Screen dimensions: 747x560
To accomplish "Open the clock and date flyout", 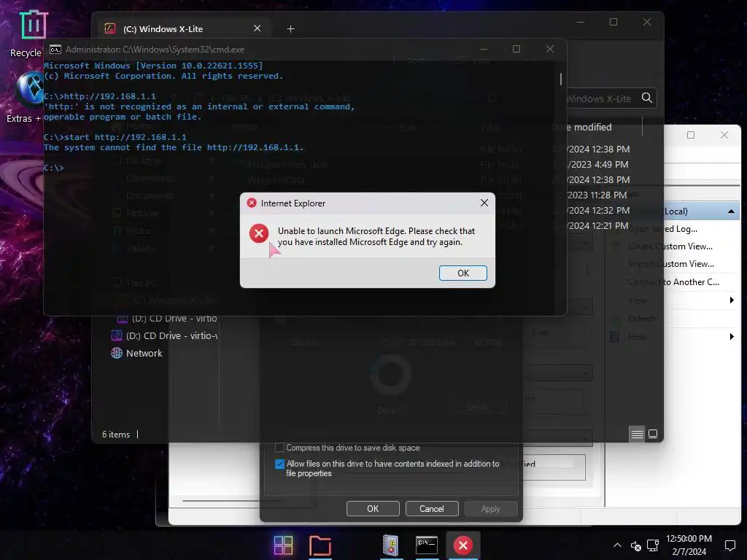I will click(x=689, y=545).
